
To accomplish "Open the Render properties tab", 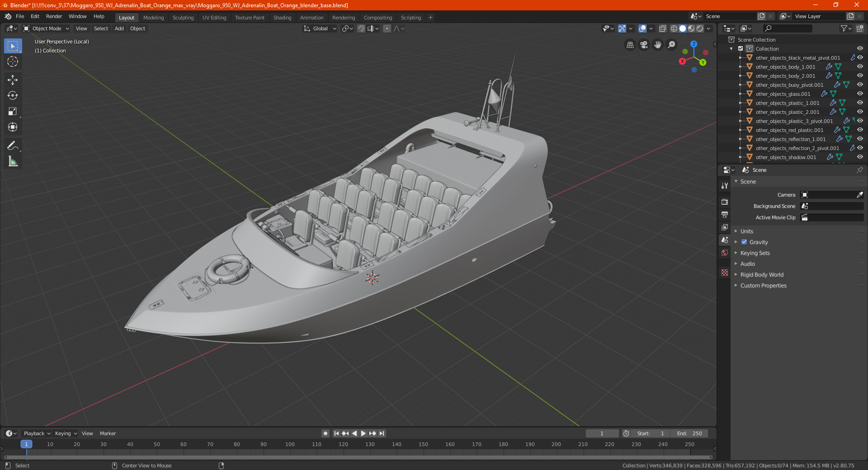I will coord(725,202).
